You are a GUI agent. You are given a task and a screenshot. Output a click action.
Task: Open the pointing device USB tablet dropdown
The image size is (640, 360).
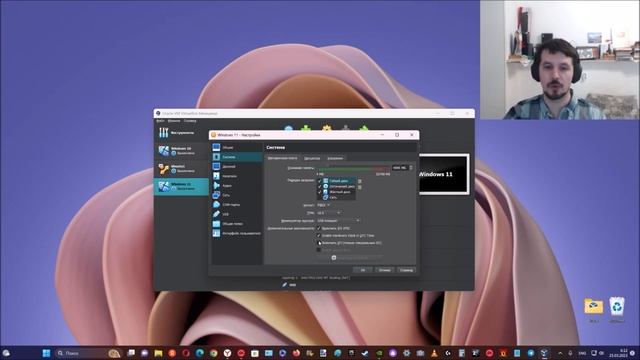(x=339, y=220)
